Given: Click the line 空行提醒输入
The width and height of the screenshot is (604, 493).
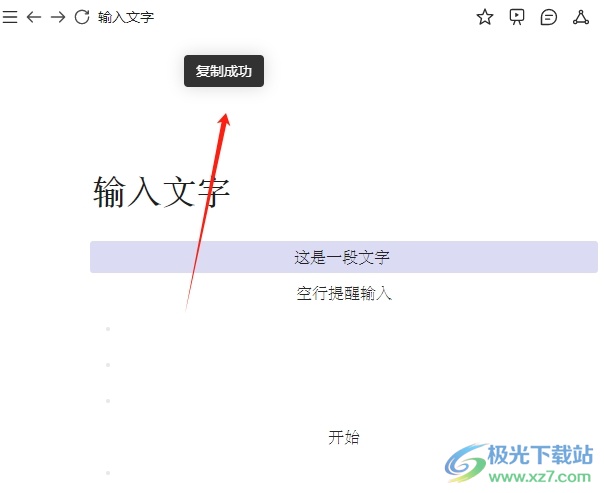Looking at the screenshot, I should (344, 293).
